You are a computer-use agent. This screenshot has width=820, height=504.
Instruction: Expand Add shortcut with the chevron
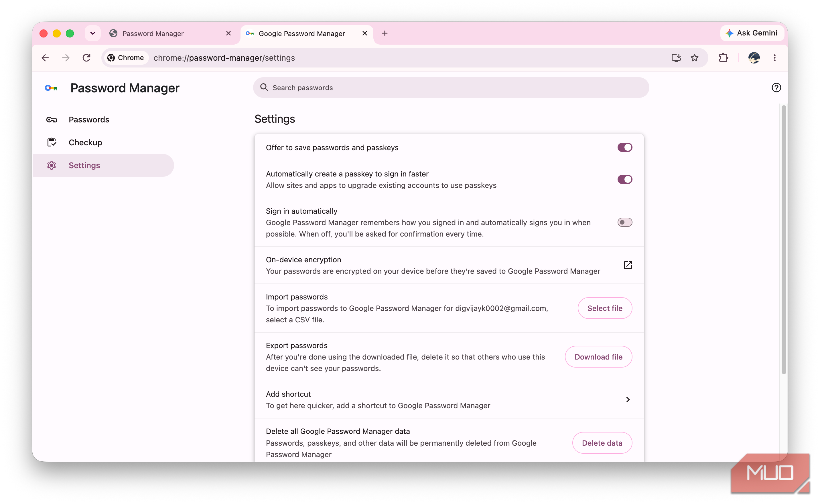(628, 400)
